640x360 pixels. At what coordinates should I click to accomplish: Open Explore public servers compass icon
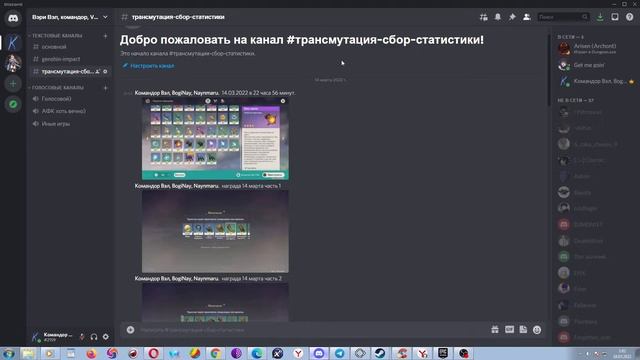[x=13, y=104]
